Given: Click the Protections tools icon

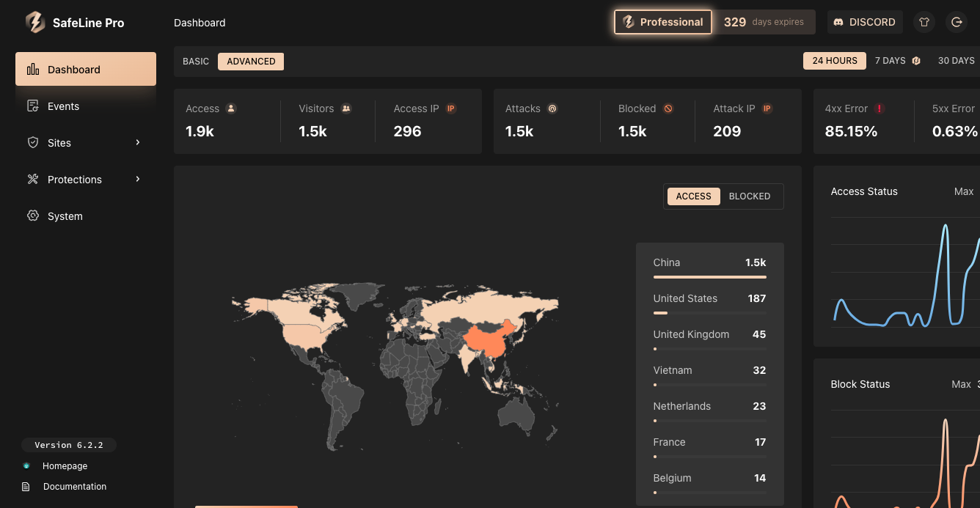Looking at the screenshot, I should [33, 179].
